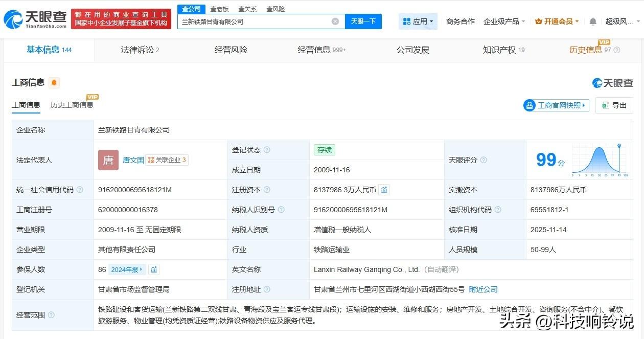The height and width of the screenshot is (339, 644).
Task: Open insured headcount chart icon
Action: coord(154,269)
